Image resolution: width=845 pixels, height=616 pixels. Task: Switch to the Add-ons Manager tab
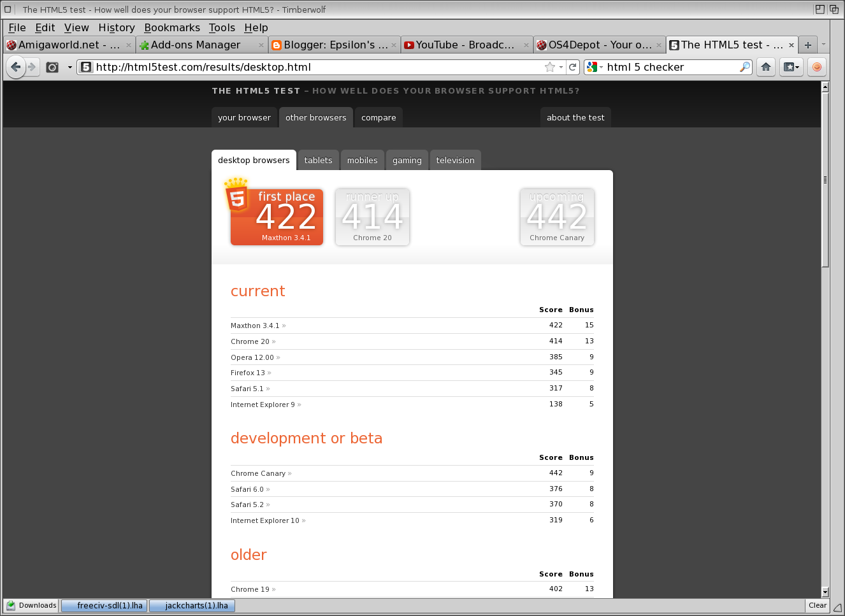[201, 45]
